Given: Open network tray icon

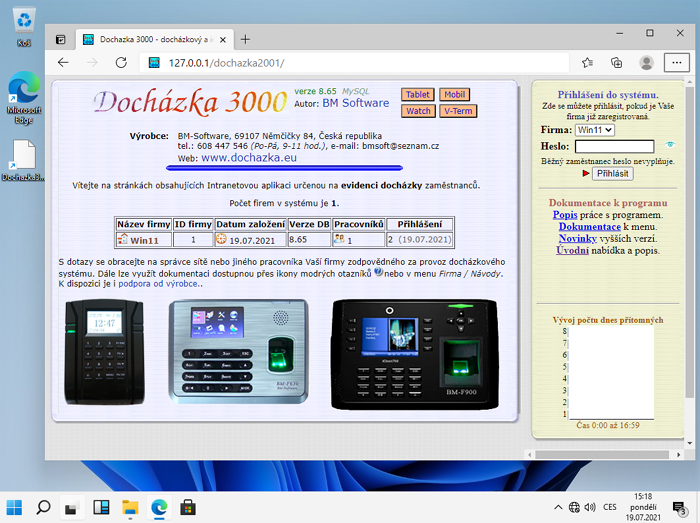Looking at the screenshot, I should (x=574, y=507).
